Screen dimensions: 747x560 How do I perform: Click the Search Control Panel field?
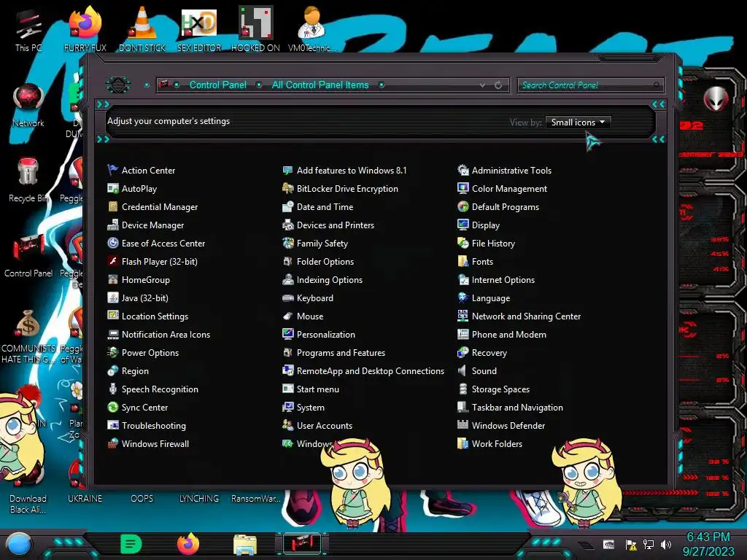[x=589, y=85]
